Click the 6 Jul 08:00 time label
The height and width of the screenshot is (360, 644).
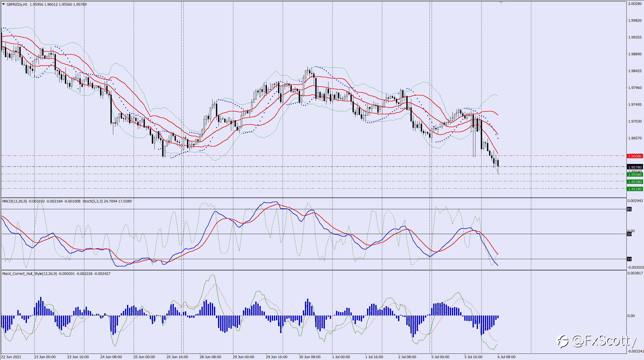[506, 357]
